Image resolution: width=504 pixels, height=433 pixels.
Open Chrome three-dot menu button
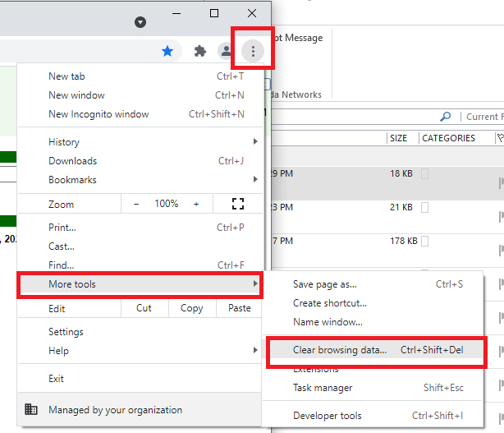(x=253, y=51)
